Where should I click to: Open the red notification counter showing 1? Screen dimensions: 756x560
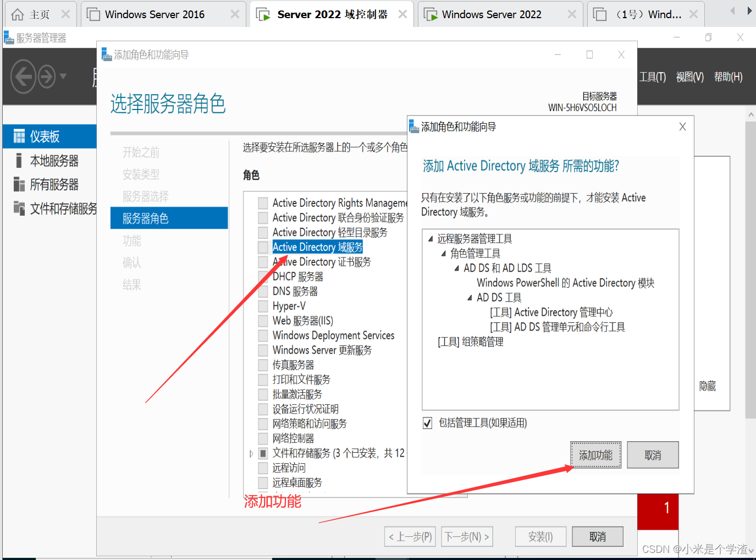[x=658, y=510]
